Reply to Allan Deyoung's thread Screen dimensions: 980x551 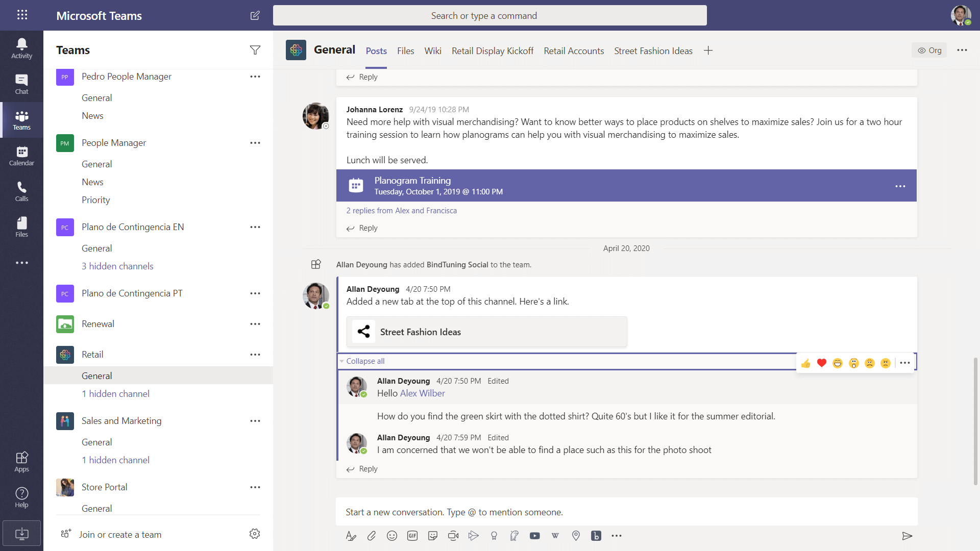click(x=362, y=469)
